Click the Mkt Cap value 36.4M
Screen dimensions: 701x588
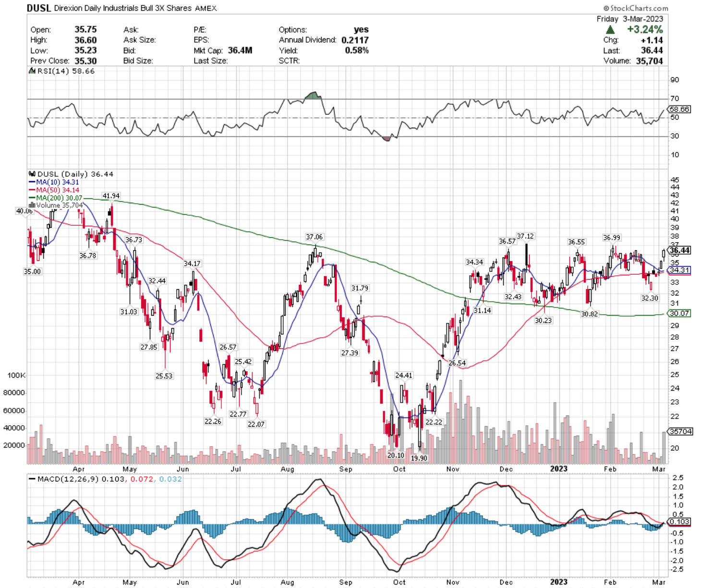(240, 50)
